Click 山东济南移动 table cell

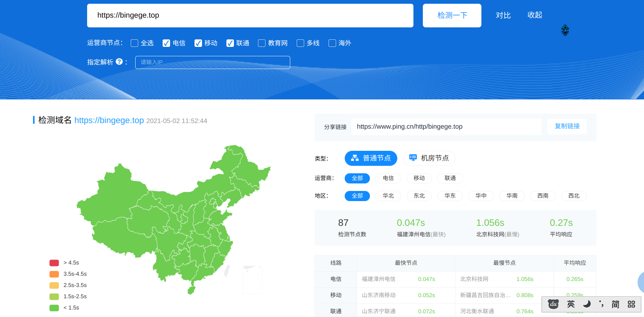379,295
